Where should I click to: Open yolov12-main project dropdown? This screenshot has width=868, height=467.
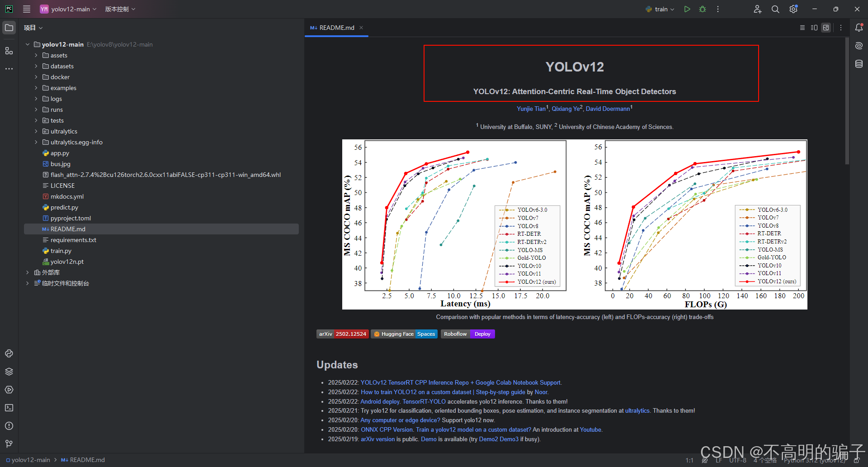(68, 9)
